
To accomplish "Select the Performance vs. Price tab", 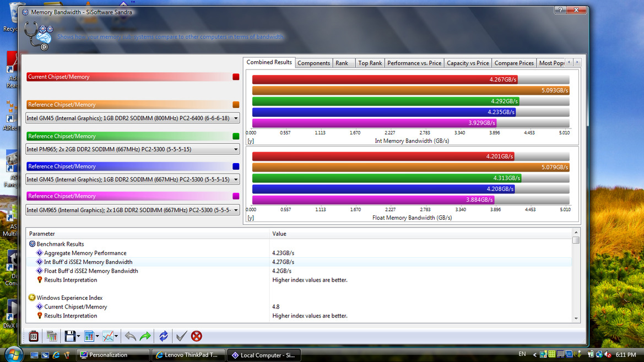I will click(414, 63).
